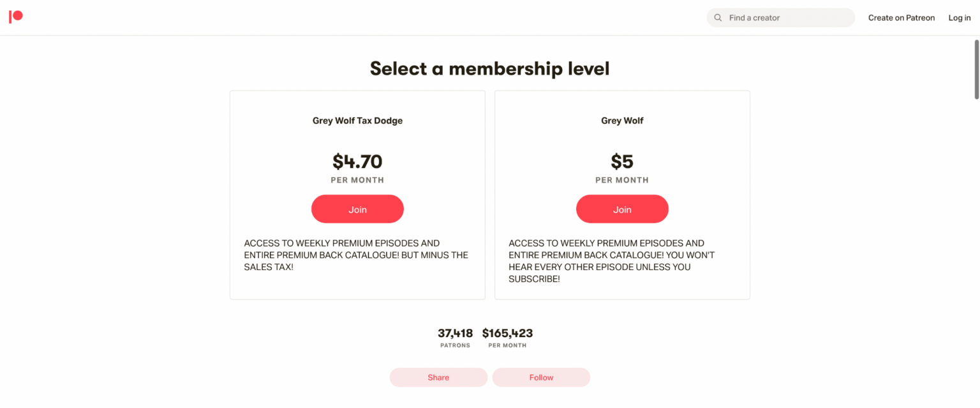Viewport: 980px width, 408px height.
Task: Click the 'Select a membership level' heading
Action: 489,68
